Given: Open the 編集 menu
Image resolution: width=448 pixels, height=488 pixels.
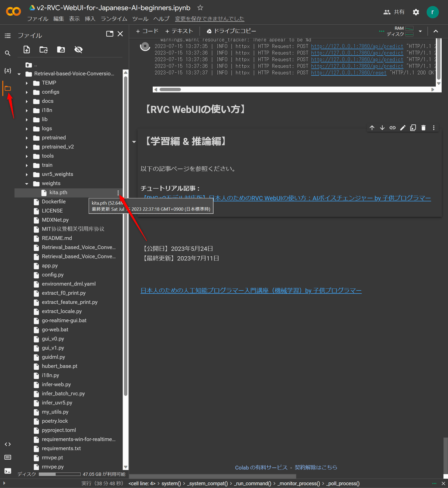Looking at the screenshot, I should pyautogui.click(x=59, y=19).
